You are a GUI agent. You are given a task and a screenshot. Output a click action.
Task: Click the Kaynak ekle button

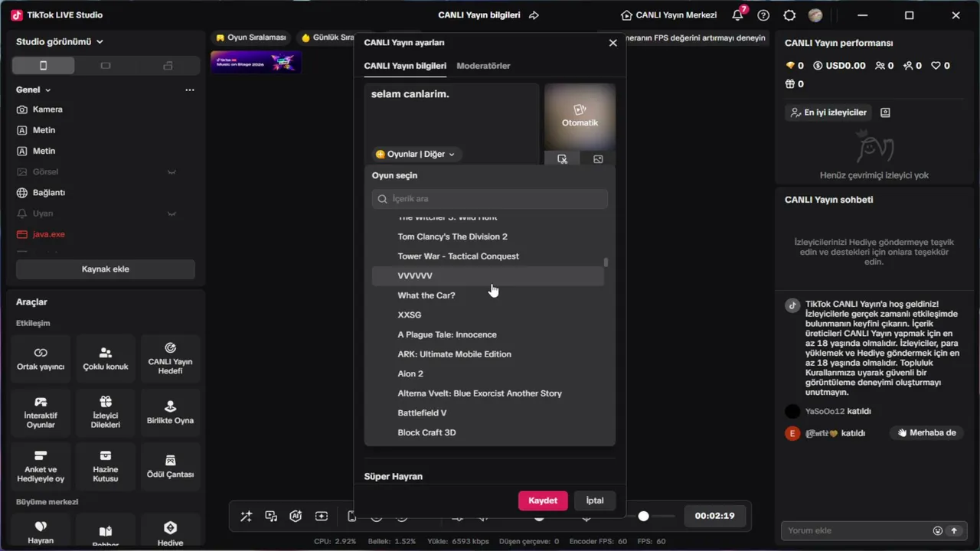106,269
